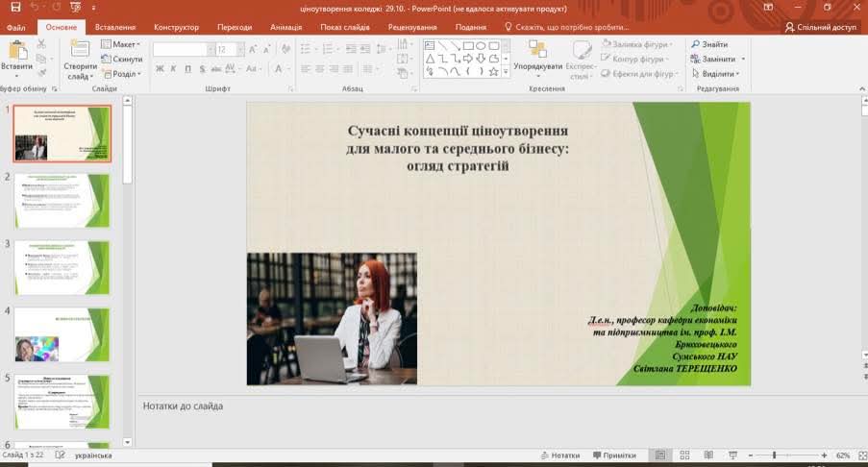
Task: Switch to the Animation (Анімація) tab
Action: pyautogui.click(x=285, y=28)
